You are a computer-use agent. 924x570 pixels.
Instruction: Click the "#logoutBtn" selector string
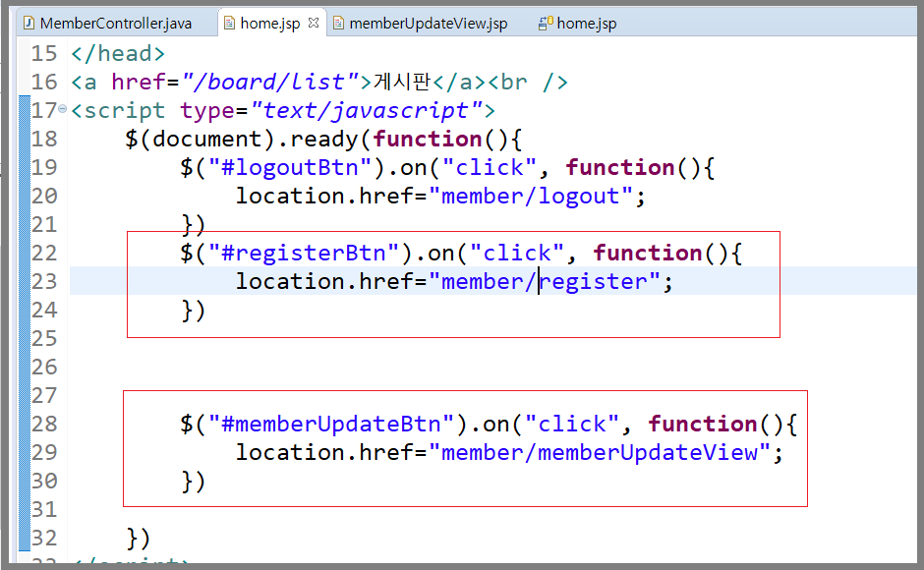coord(290,168)
